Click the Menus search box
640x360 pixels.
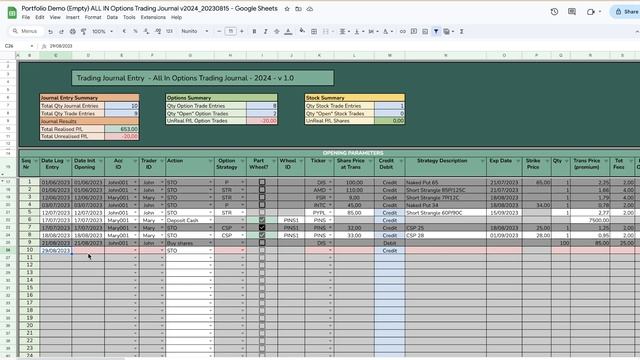(x=26, y=31)
